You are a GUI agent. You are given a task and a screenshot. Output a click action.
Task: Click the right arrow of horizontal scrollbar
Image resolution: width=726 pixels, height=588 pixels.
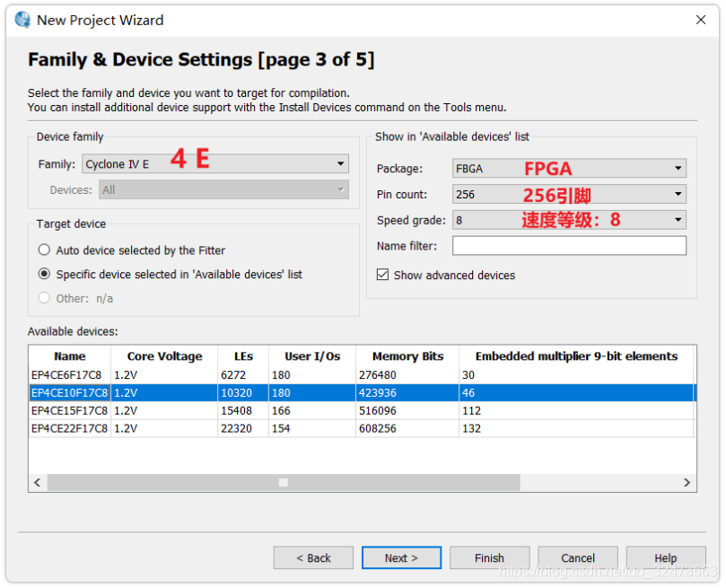(687, 482)
